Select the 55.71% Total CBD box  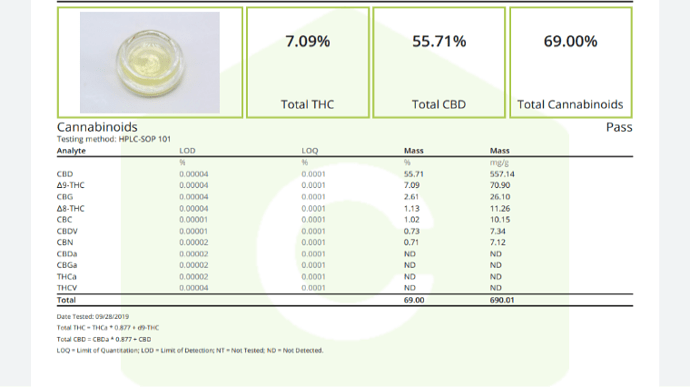pyautogui.click(x=439, y=63)
